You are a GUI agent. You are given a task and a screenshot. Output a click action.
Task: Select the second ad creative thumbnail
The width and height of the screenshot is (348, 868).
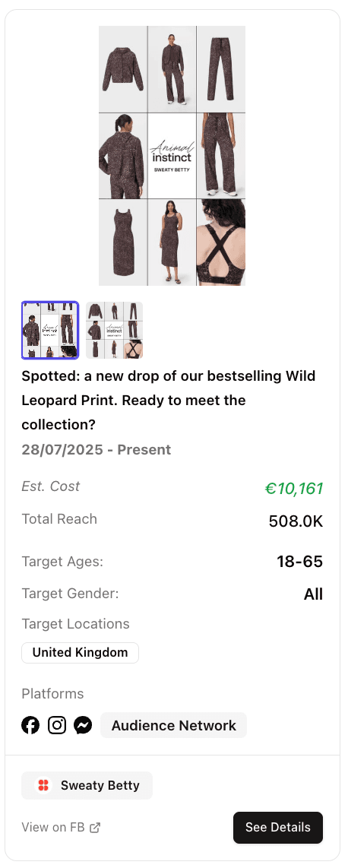tap(115, 330)
